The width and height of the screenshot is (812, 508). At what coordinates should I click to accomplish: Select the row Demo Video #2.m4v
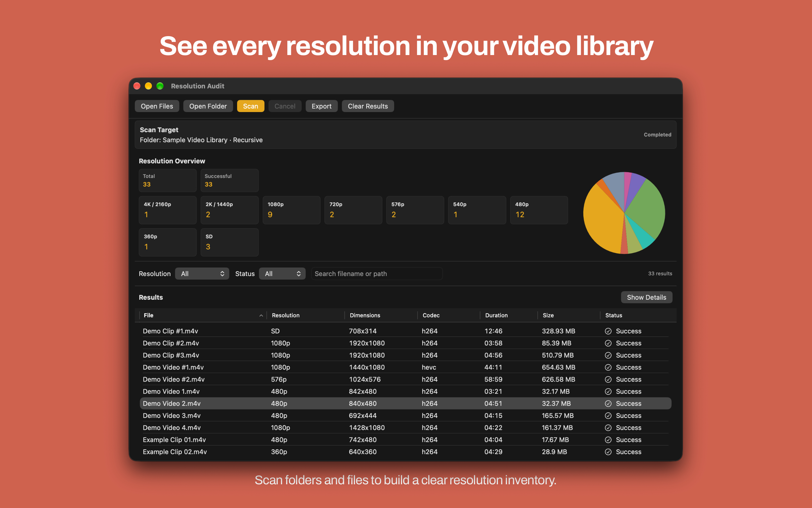point(405,379)
